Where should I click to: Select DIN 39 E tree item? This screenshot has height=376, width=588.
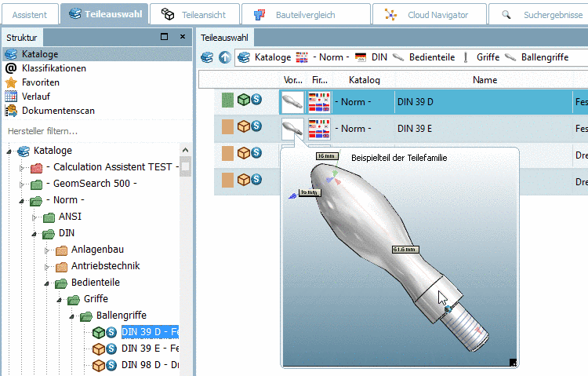[x=150, y=349]
